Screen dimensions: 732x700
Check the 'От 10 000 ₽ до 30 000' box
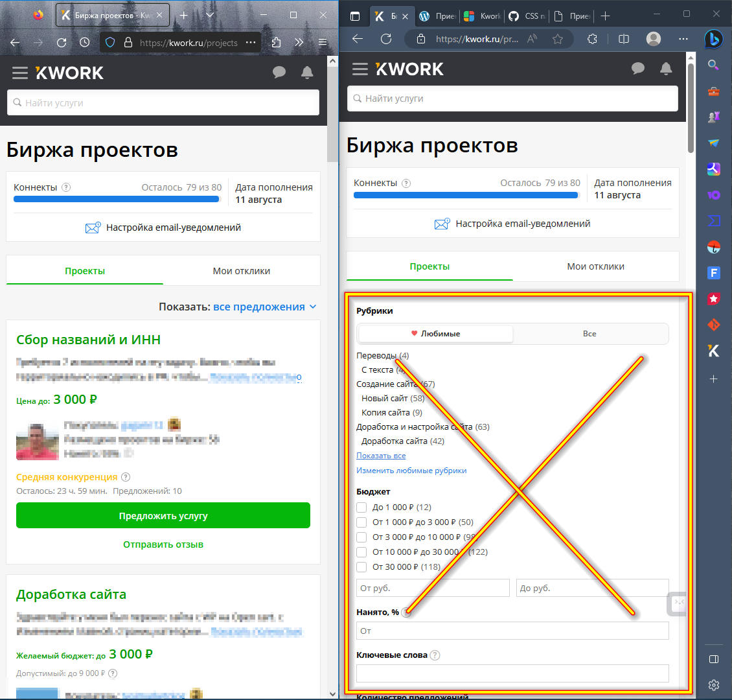pyautogui.click(x=361, y=552)
